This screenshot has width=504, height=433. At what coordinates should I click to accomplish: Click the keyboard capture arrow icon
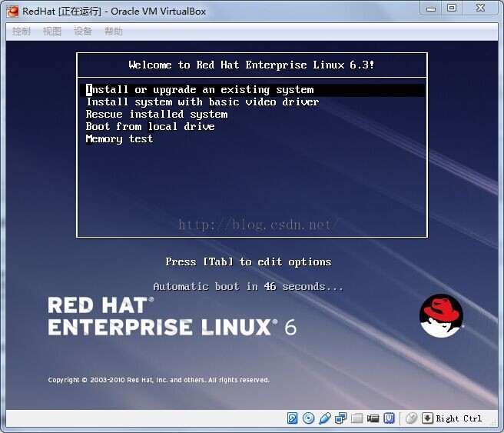[x=427, y=418]
